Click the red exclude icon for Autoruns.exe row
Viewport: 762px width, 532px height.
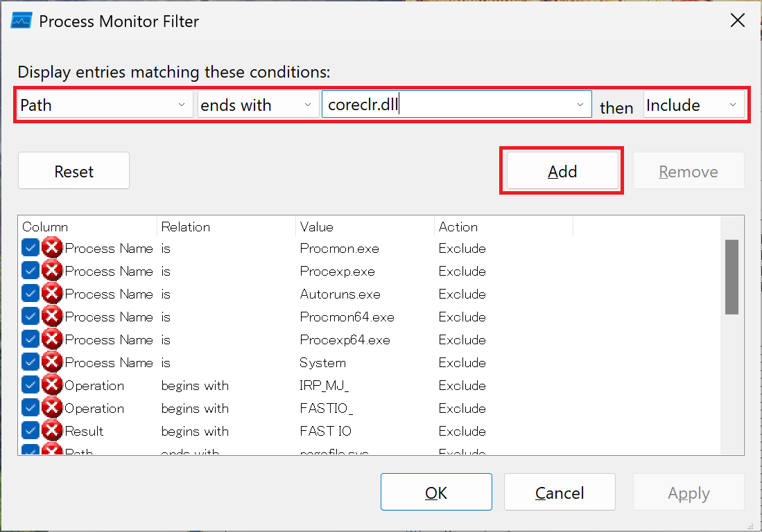52,294
